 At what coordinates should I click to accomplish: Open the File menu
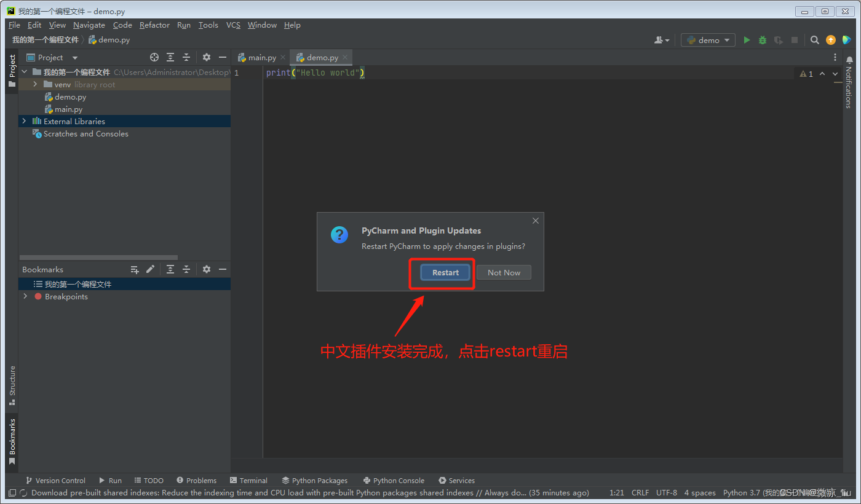point(14,25)
